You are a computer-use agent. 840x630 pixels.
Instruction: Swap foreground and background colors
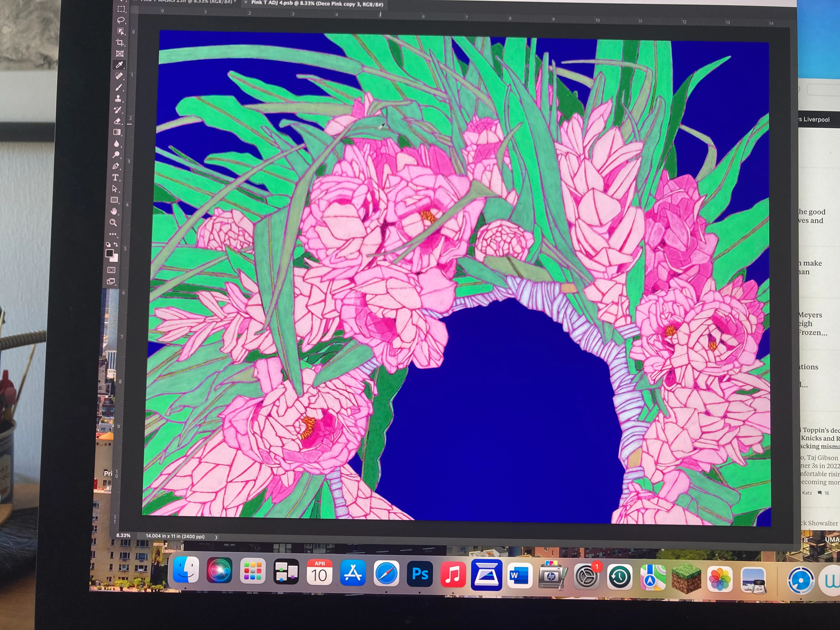(116, 245)
